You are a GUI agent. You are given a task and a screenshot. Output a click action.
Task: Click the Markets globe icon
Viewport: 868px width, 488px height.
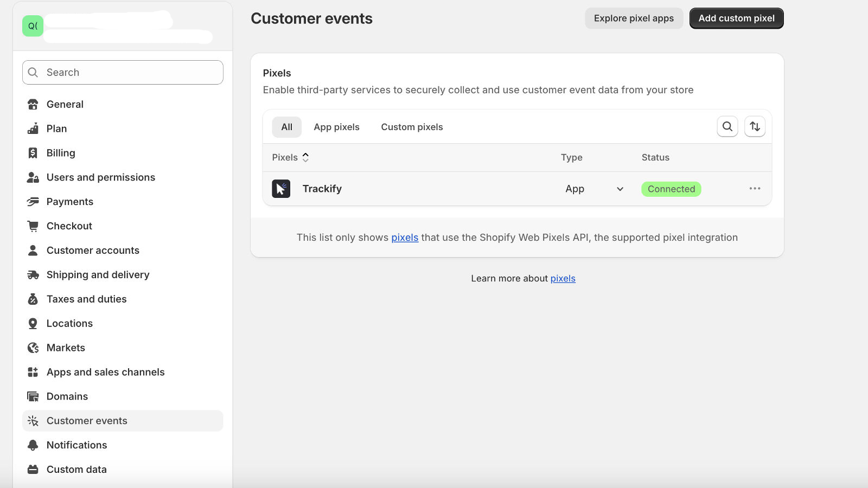coord(33,348)
